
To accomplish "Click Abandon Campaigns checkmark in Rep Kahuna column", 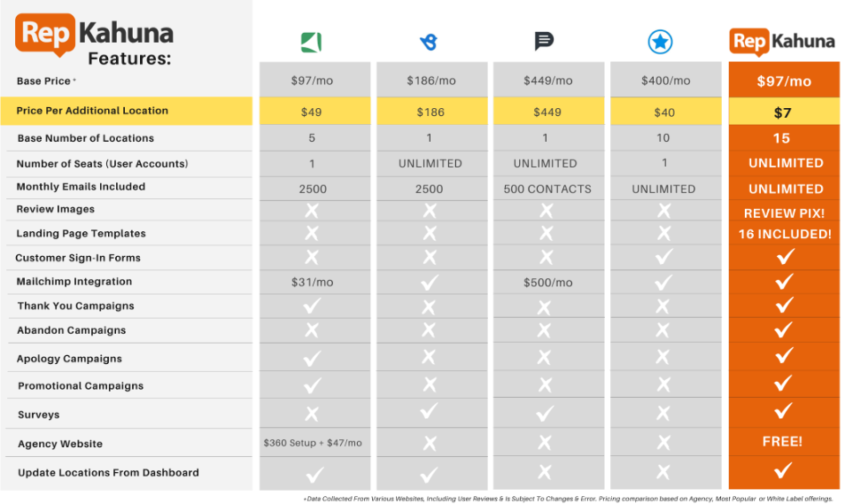I will [x=783, y=330].
